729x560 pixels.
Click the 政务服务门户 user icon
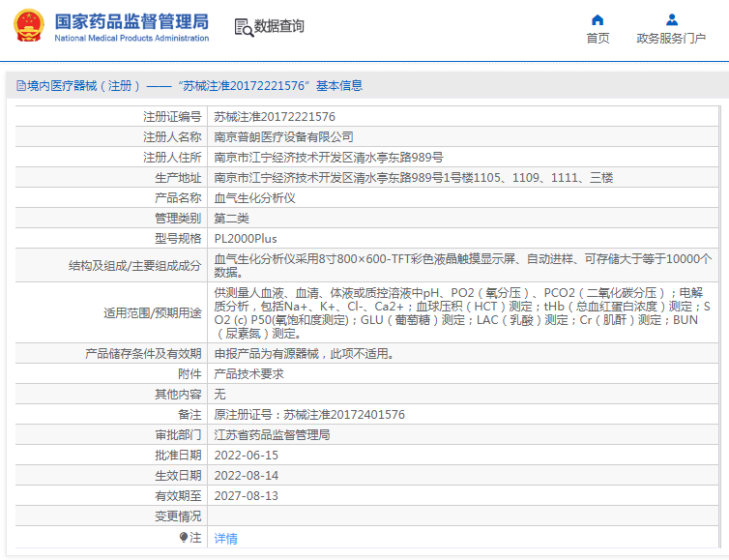point(672,20)
